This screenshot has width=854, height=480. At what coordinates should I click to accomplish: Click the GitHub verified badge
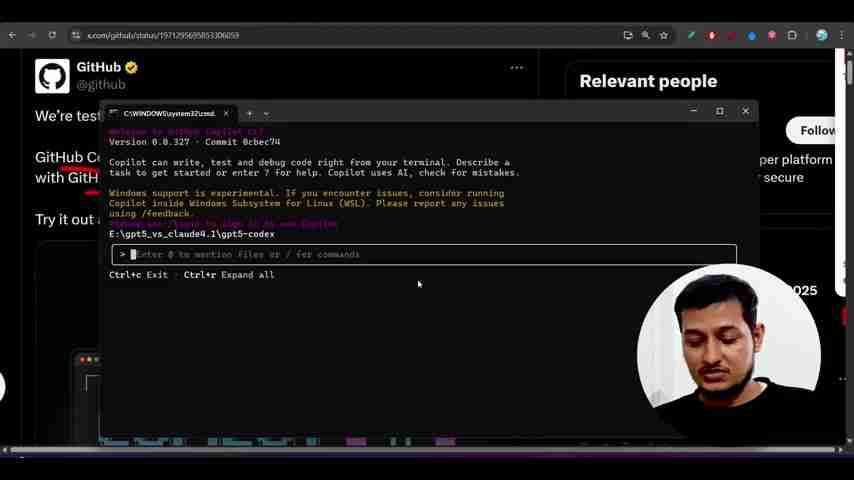click(131, 68)
